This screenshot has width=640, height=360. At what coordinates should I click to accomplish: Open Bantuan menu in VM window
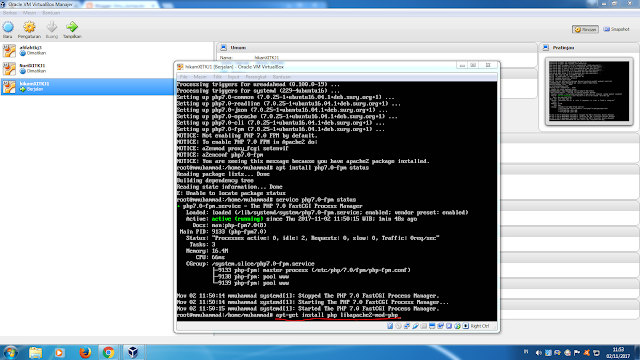point(282,77)
